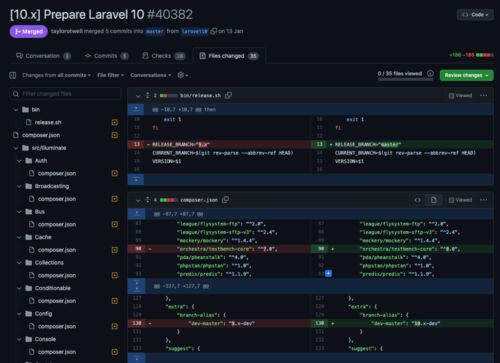Switch to the Conversation tab
500x363 pixels.
43,56
